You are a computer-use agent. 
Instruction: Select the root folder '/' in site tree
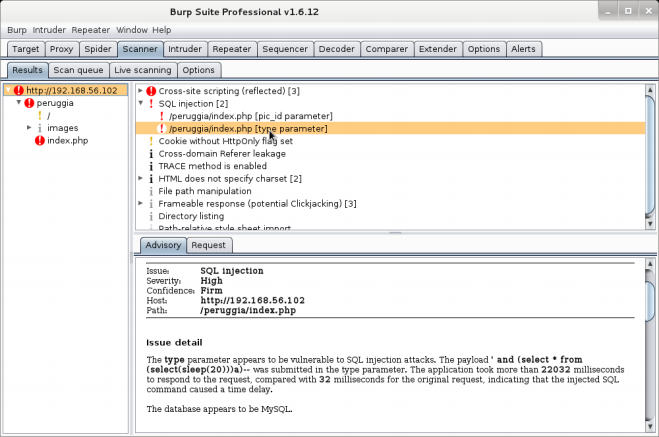(49, 116)
